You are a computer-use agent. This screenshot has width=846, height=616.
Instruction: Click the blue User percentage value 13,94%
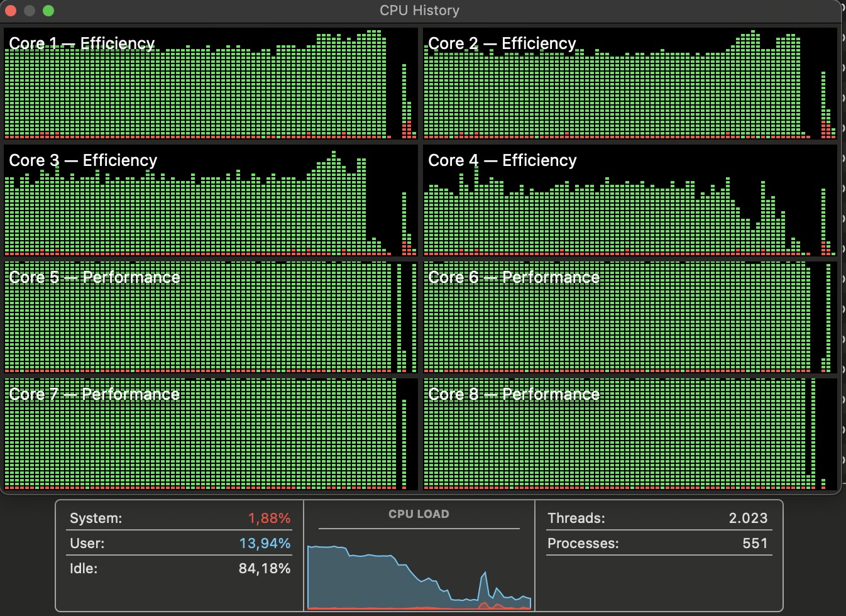pyautogui.click(x=265, y=544)
